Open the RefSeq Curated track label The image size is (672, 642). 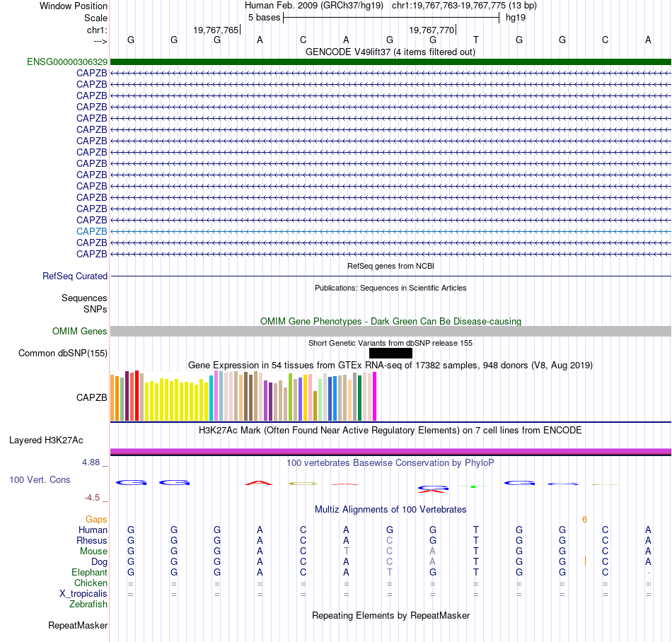point(74,276)
